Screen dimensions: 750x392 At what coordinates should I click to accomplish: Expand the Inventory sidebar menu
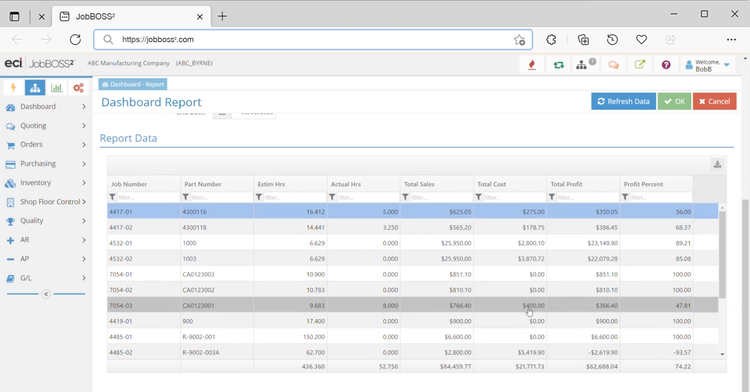[46, 183]
